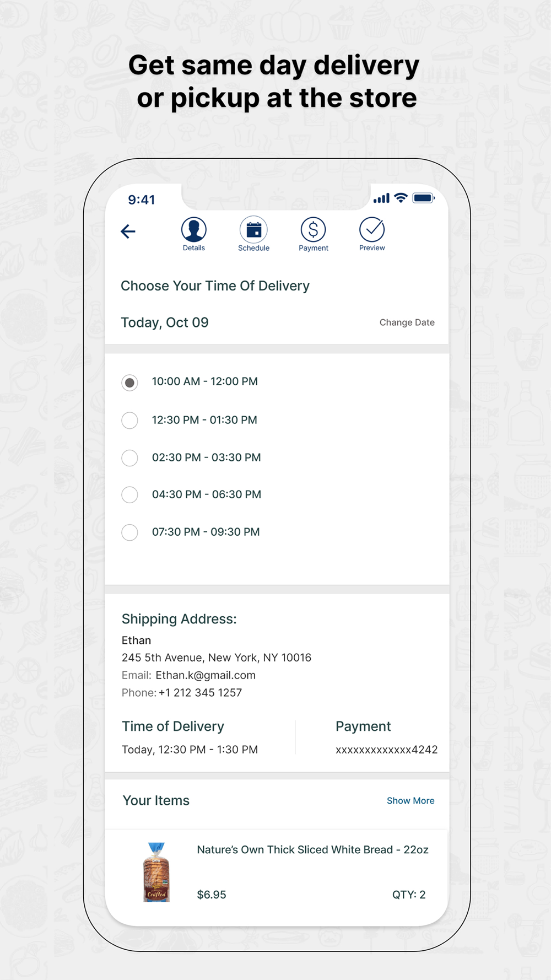Tap the cellular signal bars icon
Viewport: 551px width, 980px height.
pyautogui.click(x=381, y=198)
